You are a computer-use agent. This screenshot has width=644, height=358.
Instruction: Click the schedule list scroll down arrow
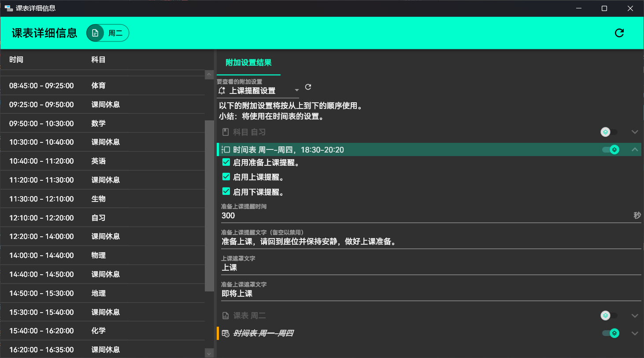point(209,353)
